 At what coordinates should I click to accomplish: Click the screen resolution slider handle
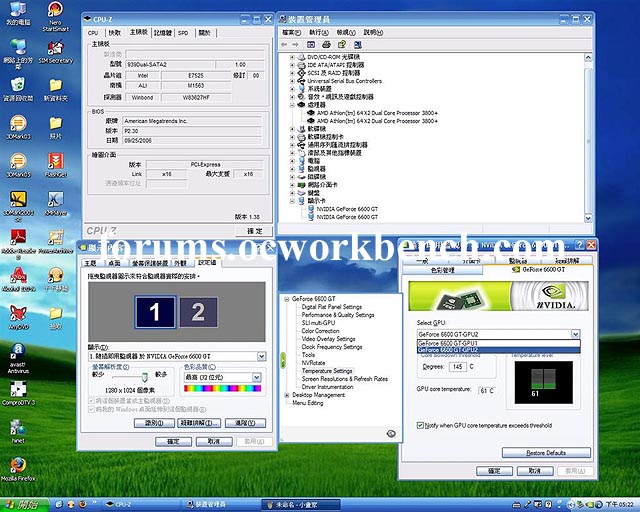144,376
